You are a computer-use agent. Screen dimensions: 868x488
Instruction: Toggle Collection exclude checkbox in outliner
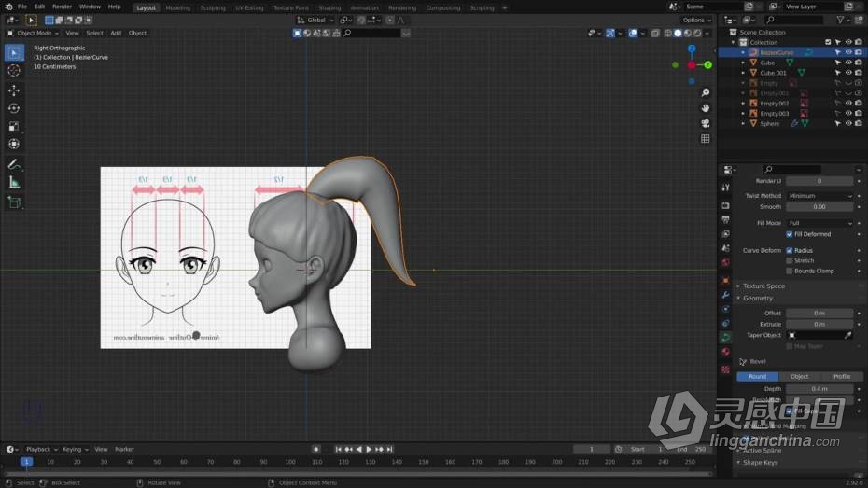tap(828, 42)
